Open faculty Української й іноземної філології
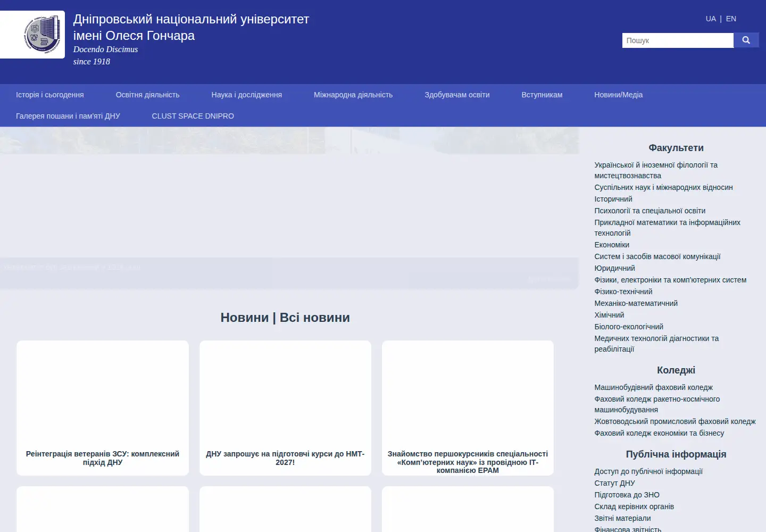The width and height of the screenshot is (766, 532). click(656, 170)
